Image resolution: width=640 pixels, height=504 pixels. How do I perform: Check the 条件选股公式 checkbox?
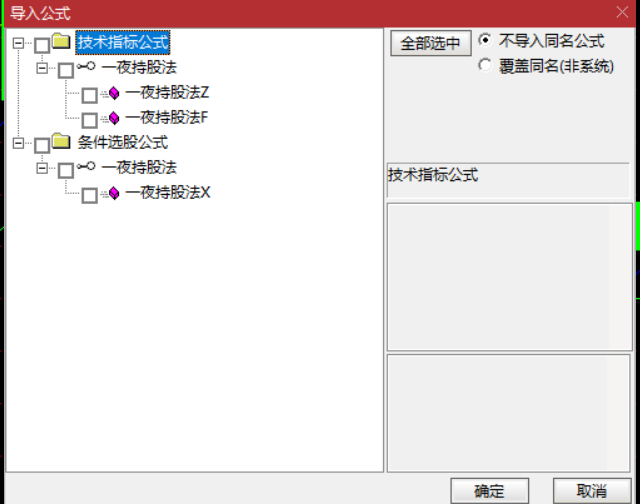(x=42, y=145)
